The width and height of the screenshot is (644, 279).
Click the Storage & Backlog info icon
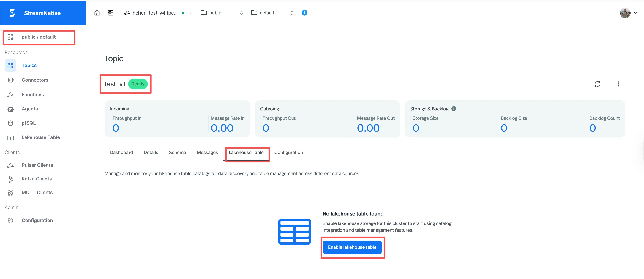454,109
